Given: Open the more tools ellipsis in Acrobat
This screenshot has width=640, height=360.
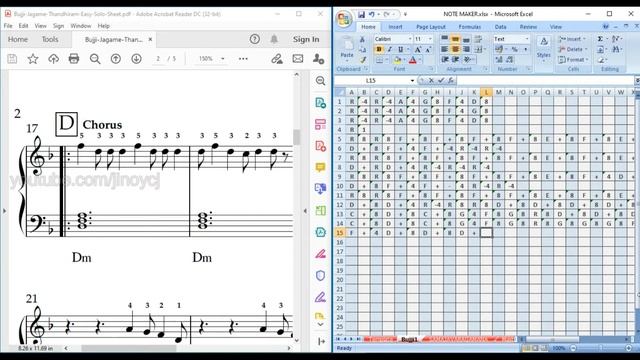Looking at the screenshot, I should coord(243,59).
